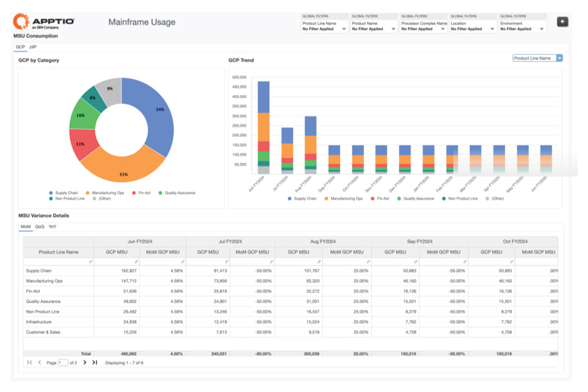588x392 pixels.
Task: Click the 31% Manufacturing Ops donut slice
Action: (x=123, y=169)
